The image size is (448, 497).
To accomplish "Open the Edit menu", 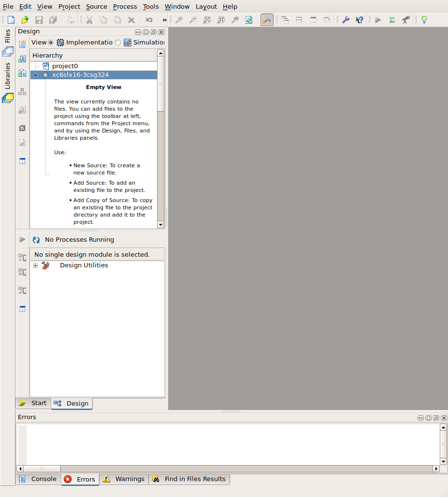I will coord(25,7).
